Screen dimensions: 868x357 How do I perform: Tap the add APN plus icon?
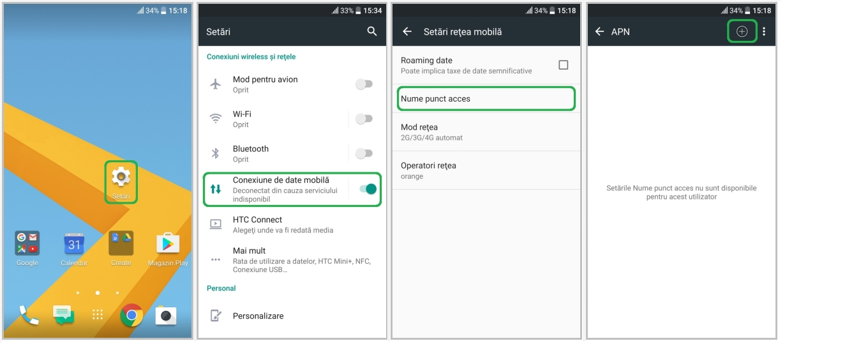(x=742, y=31)
